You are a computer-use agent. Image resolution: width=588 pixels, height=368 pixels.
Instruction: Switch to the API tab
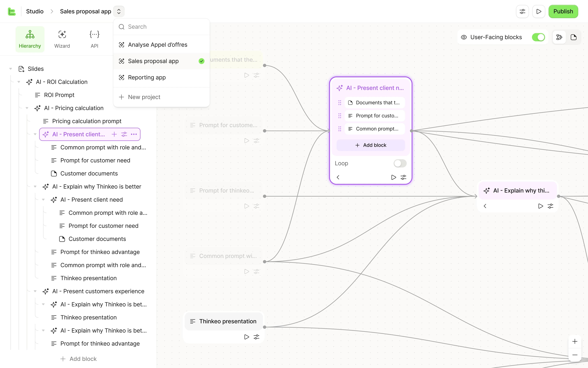click(94, 39)
